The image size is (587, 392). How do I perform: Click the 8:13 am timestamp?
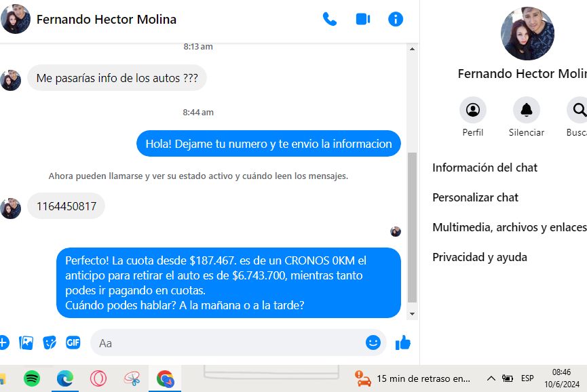198,47
